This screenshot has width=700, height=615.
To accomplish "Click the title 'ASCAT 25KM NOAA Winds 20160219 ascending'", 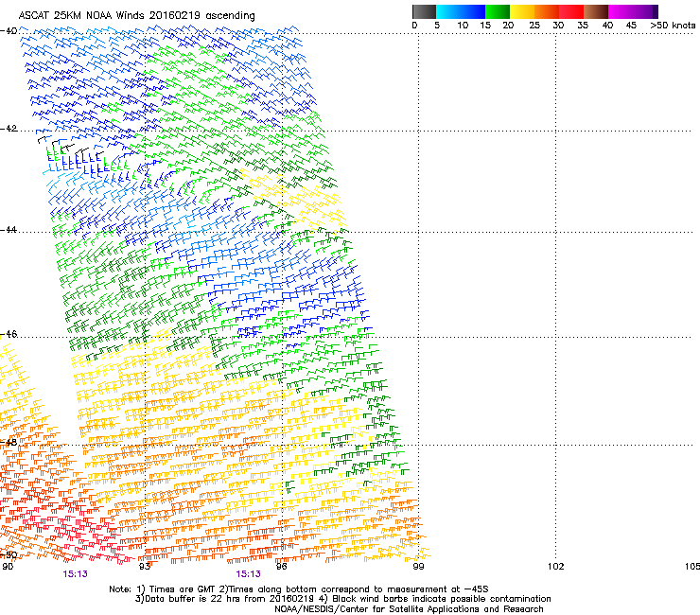I will point(136,16).
